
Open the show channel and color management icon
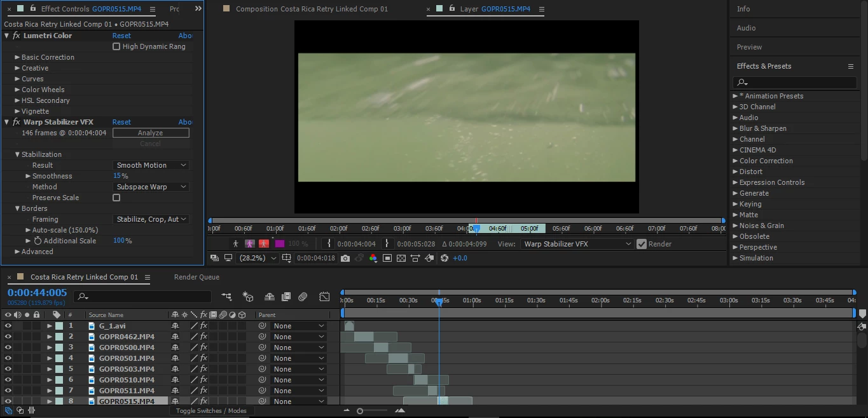tap(373, 258)
